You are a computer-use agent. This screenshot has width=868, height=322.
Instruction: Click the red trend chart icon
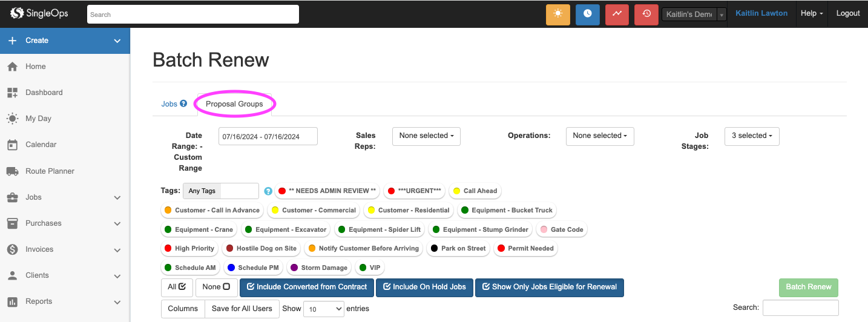pos(617,14)
